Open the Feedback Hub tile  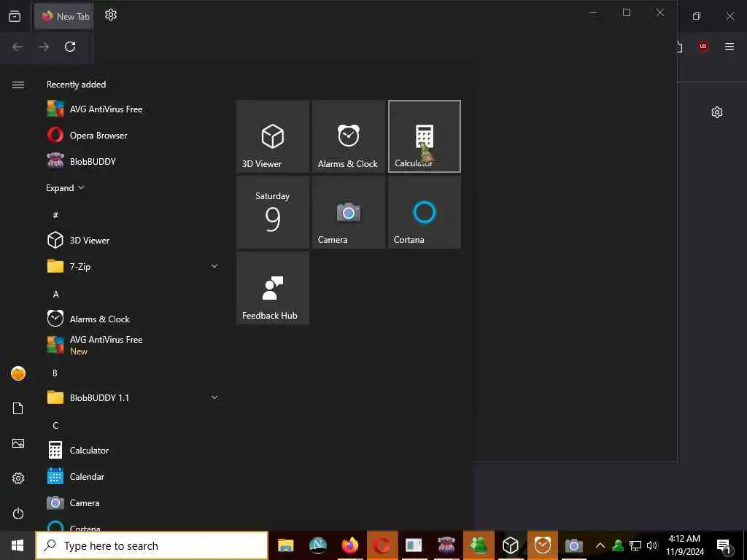[x=273, y=288]
